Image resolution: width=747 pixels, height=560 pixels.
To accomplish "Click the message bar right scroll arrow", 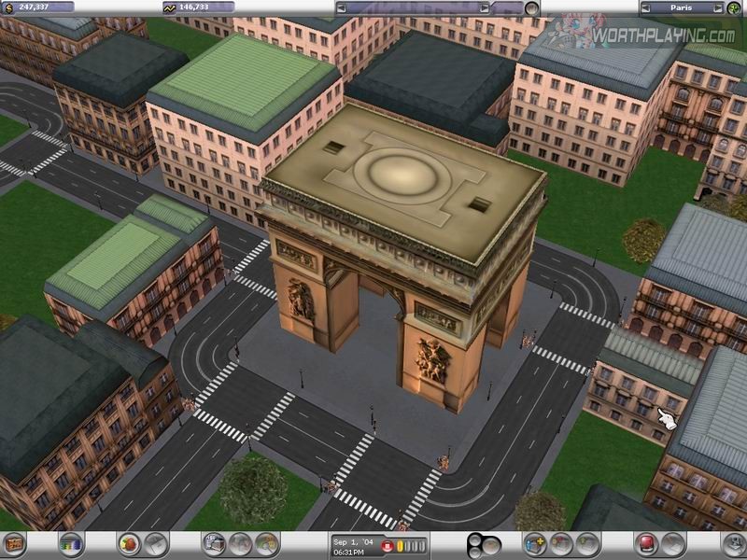I will pos(484,7).
